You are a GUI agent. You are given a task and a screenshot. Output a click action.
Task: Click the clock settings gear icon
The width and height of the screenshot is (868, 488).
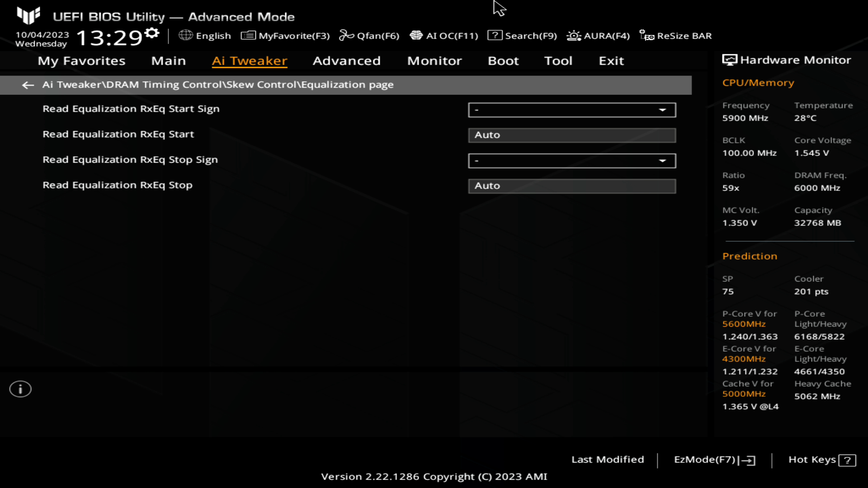tap(152, 33)
